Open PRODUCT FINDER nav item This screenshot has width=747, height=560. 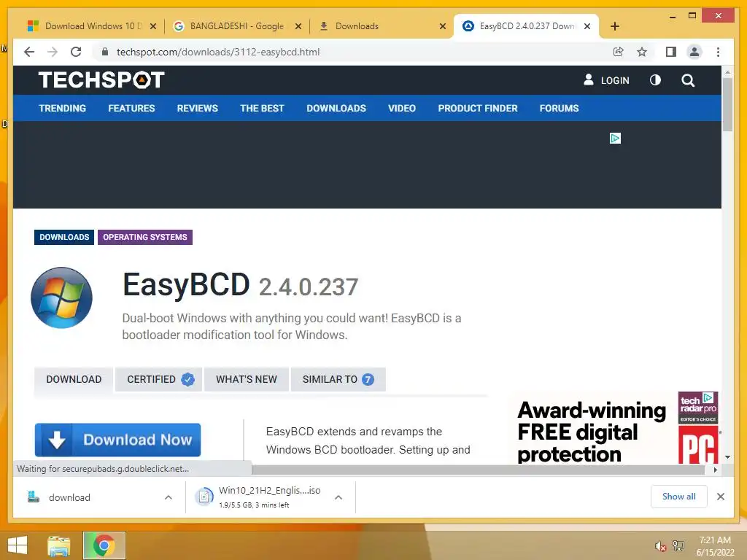tap(478, 108)
